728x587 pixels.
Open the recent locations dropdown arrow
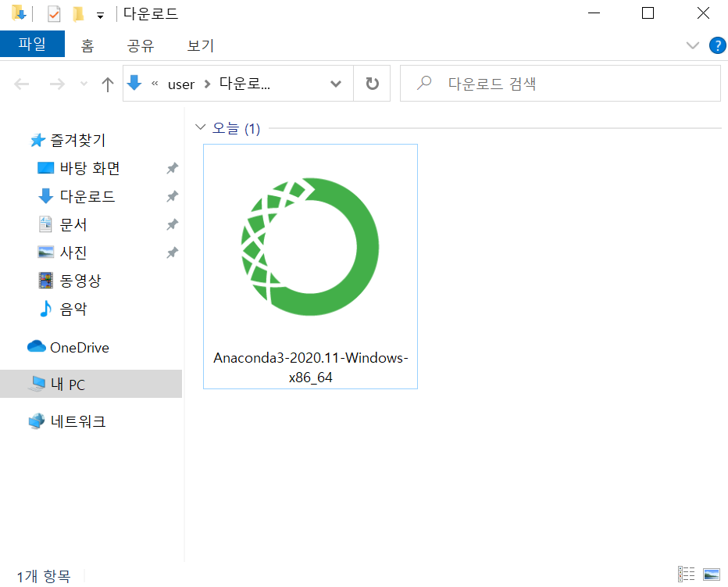84,84
